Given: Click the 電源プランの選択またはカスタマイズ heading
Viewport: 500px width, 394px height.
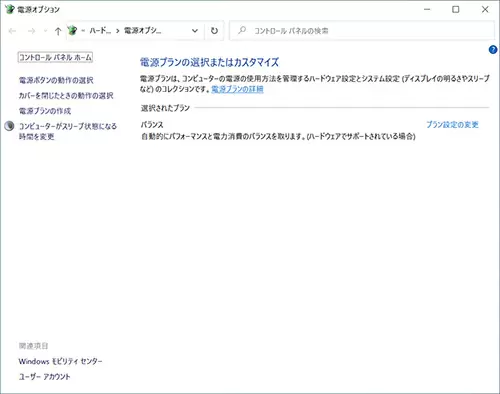Looking at the screenshot, I should click(209, 62).
